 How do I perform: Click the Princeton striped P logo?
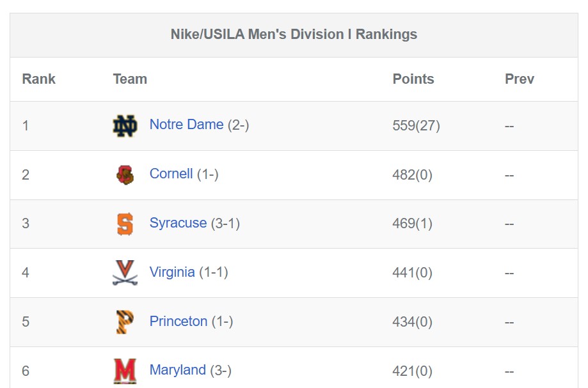tap(125, 322)
